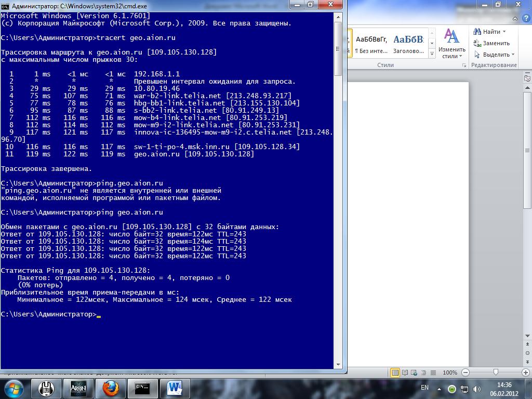Open Word Help

(526, 18)
